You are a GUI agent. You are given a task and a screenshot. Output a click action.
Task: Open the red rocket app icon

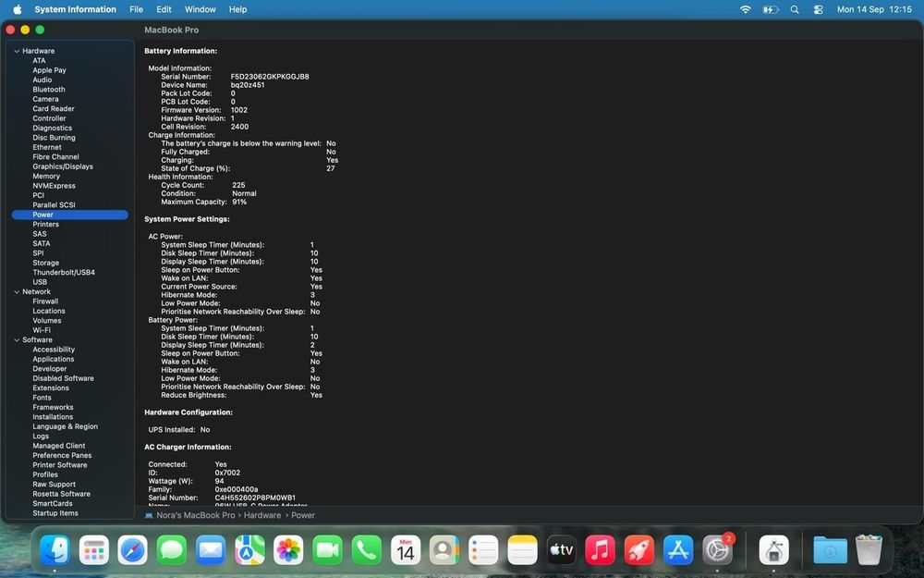click(638, 549)
